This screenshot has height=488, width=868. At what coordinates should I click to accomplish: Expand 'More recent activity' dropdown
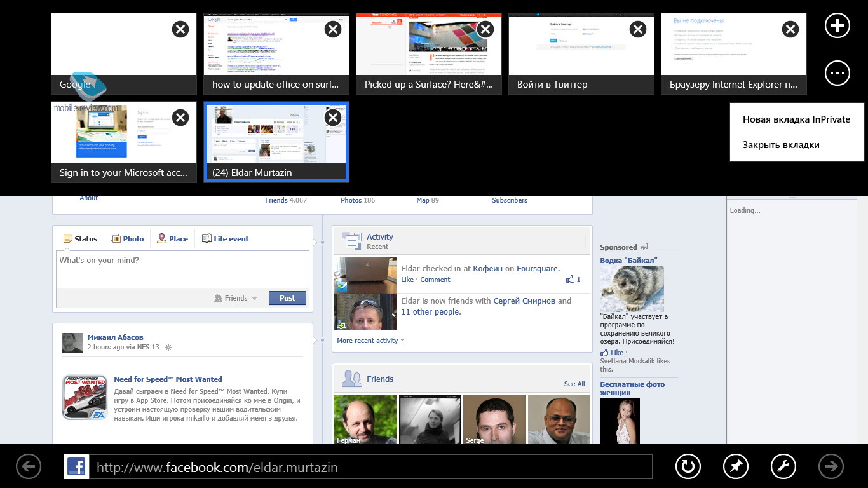coord(370,341)
